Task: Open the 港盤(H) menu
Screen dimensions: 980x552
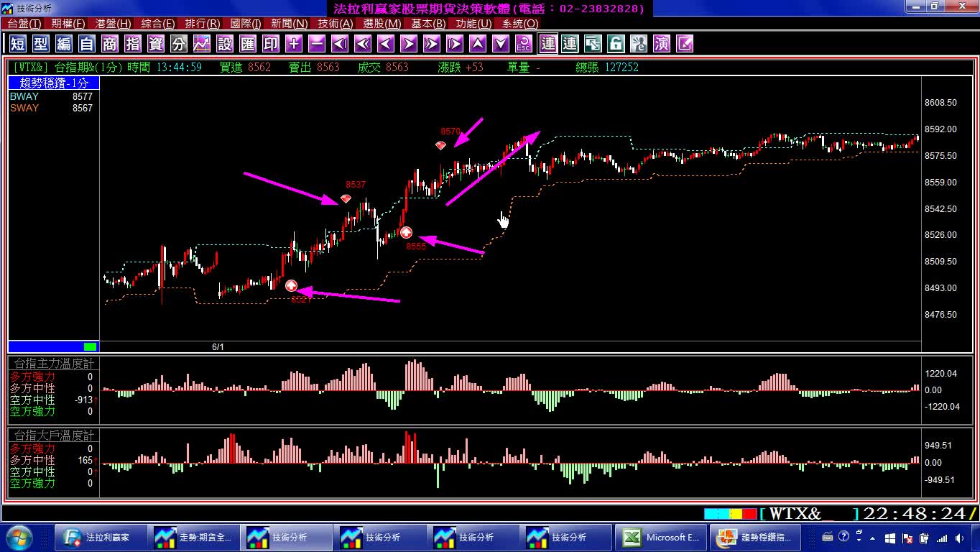Action: (x=114, y=24)
